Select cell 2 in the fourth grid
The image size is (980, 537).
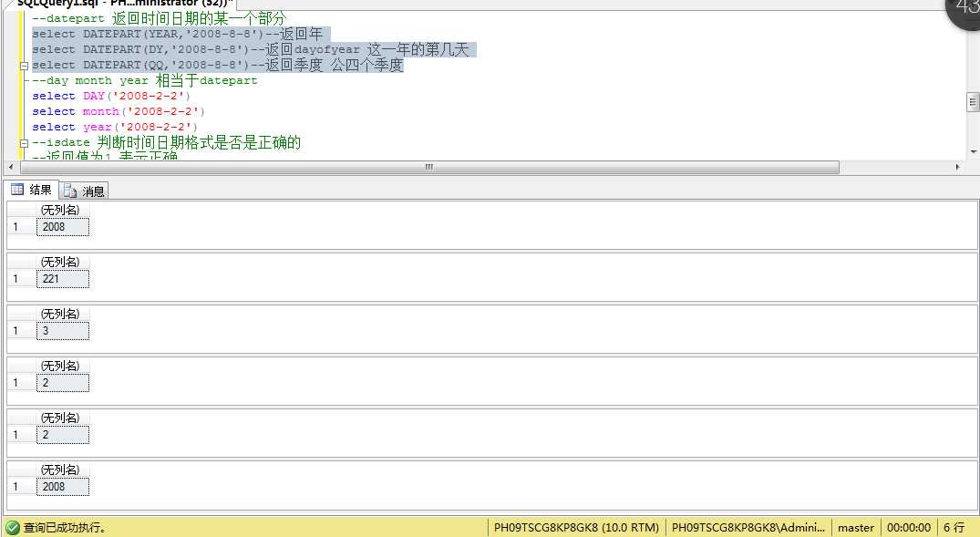[63, 383]
